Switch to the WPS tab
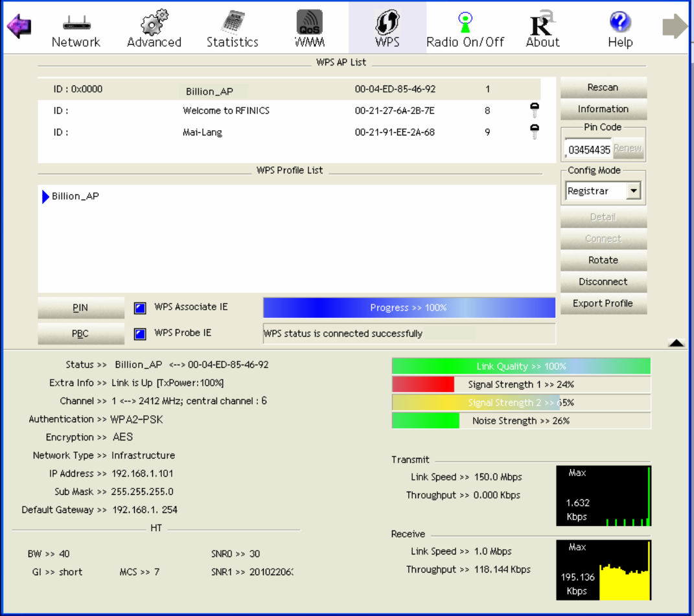 click(387, 27)
